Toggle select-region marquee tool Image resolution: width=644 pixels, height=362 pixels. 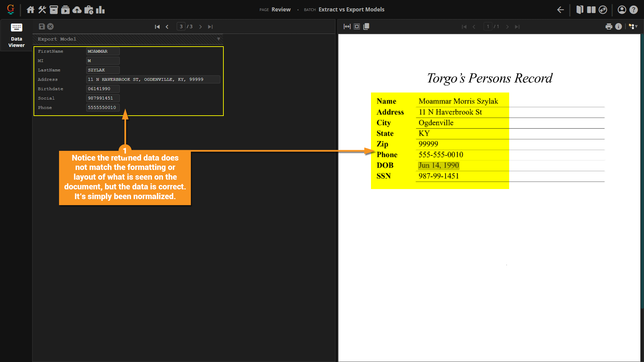[357, 26]
